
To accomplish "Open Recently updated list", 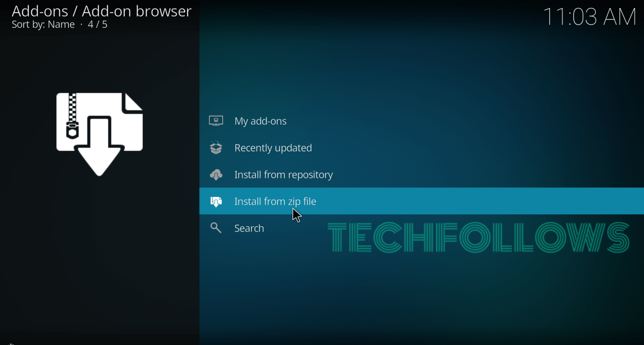I will [421, 148].
